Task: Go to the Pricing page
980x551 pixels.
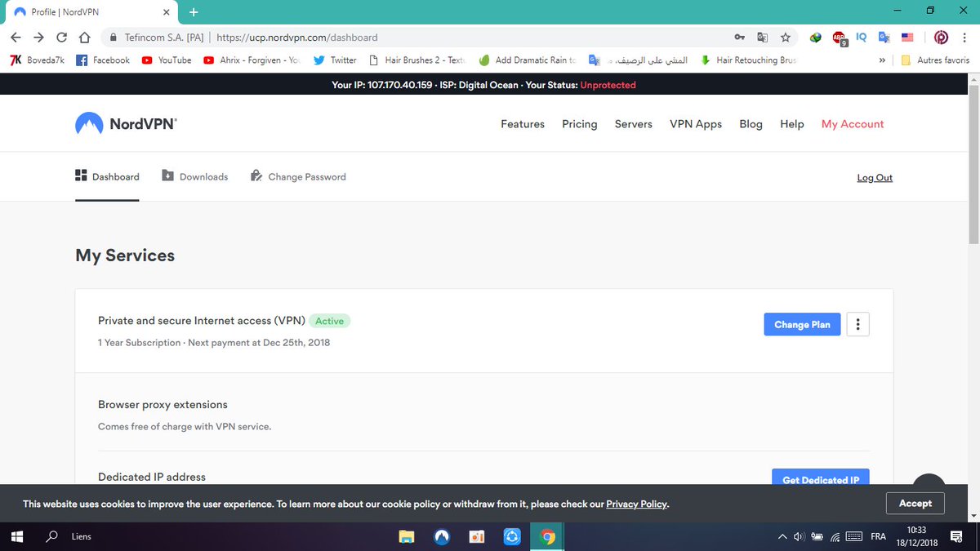Action: [580, 124]
